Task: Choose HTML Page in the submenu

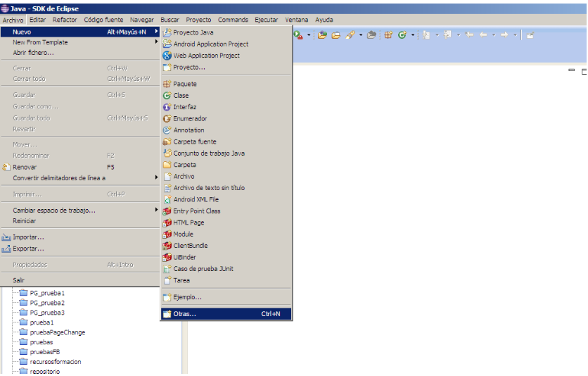Action: (226, 223)
